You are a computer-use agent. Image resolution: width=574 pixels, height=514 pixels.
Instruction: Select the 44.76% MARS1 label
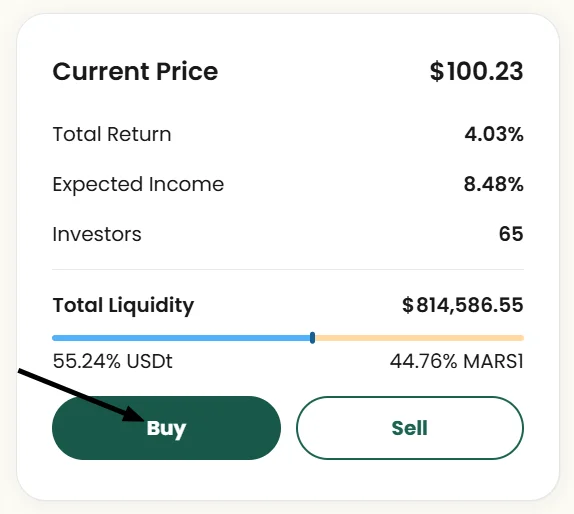point(456,361)
